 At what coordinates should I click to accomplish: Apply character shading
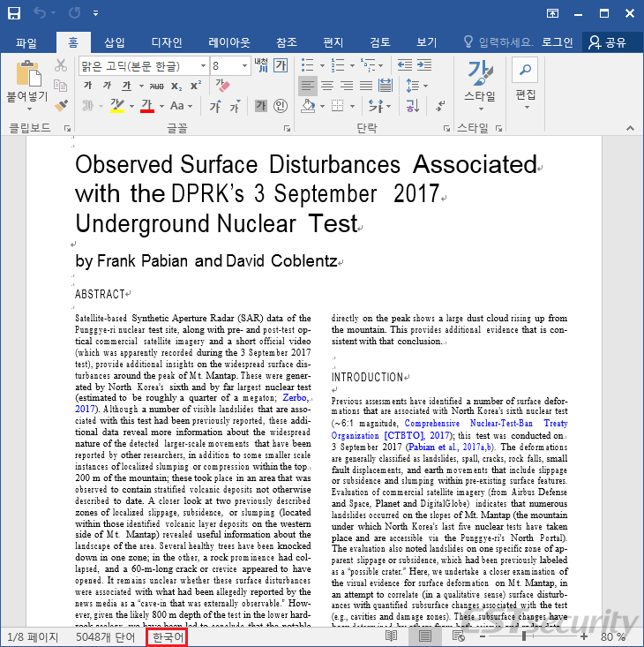(260, 106)
